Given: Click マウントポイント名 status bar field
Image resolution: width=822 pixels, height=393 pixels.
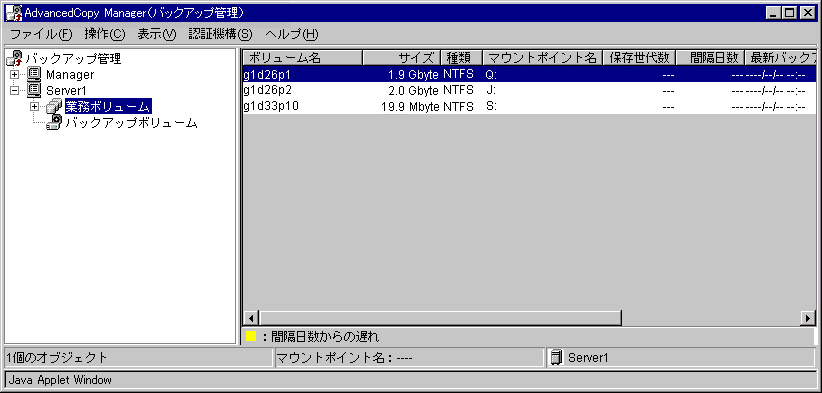Looking at the screenshot, I should point(409,358).
